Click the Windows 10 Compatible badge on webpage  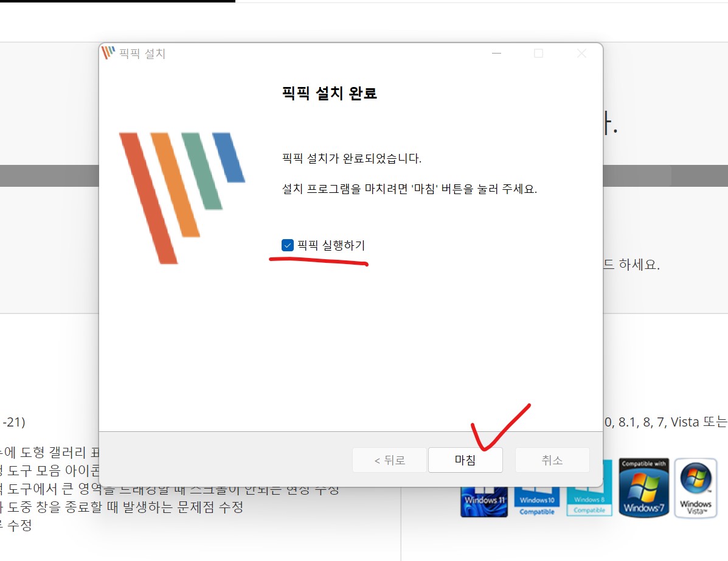point(537,501)
